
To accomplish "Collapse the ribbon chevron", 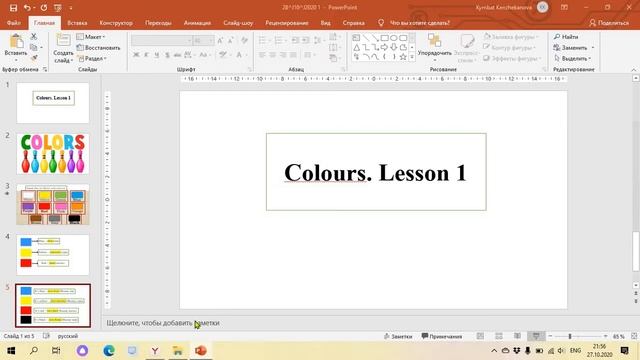I will click(x=633, y=70).
